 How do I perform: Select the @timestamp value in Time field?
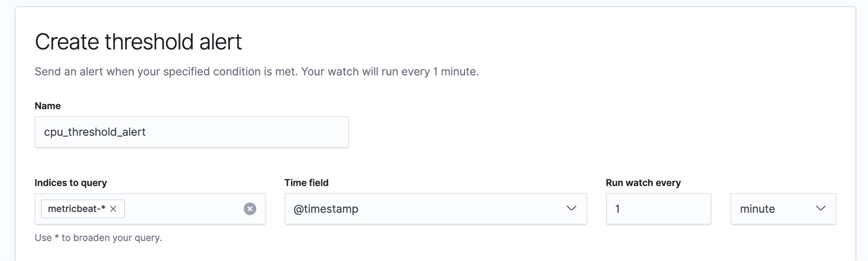tap(326, 209)
